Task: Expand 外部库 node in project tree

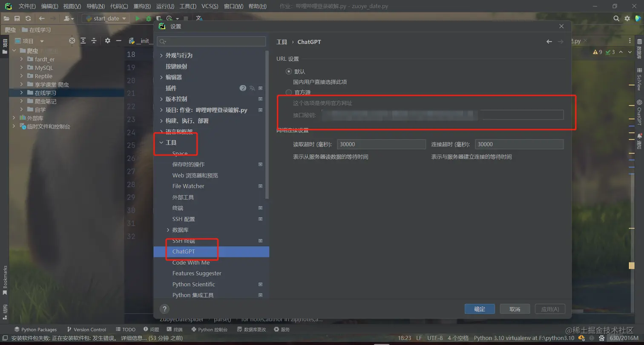Action: (14, 118)
